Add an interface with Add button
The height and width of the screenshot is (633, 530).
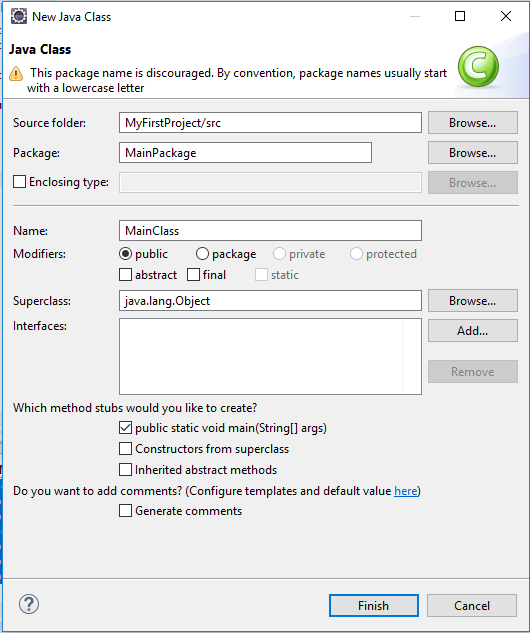click(x=473, y=331)
